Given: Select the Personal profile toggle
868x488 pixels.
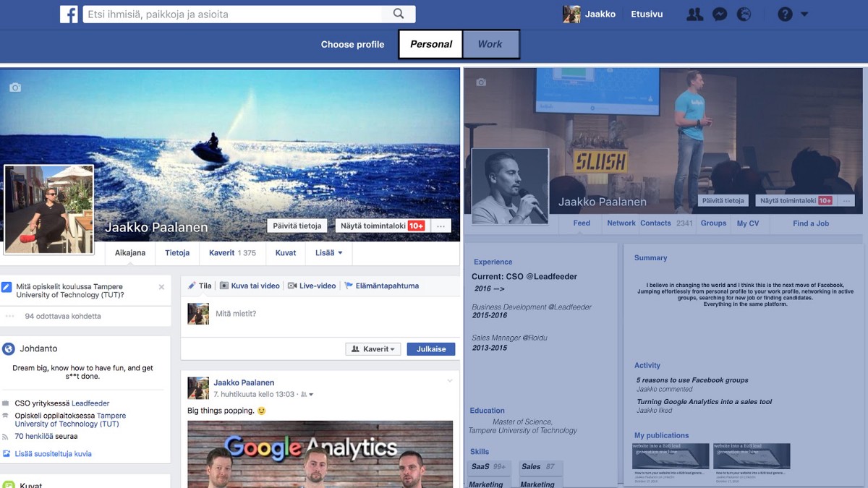Looking at the screenshot, I should click(x=430, y=44).
